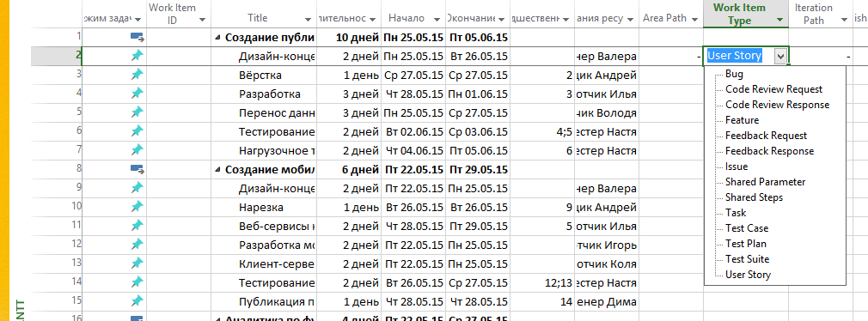Pick User Story at the list bottom
868x321 pixels.
pyautogui.click(x=748, y=276)
